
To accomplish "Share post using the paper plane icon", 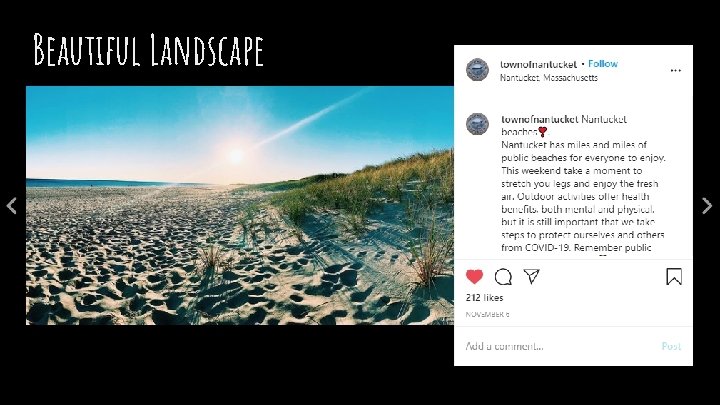I will coord(531,276).
